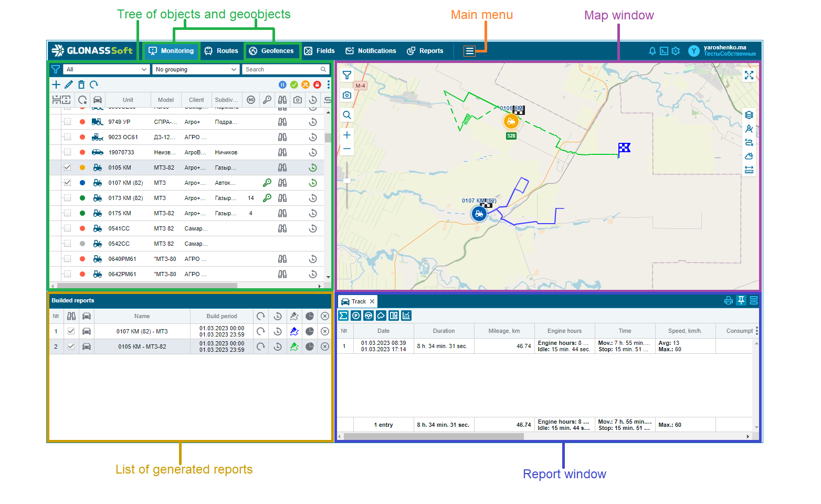Viewport: 821px width, 504px height.
Task: Zoom in the map with the plus button
Action: (x=347, y=135)
